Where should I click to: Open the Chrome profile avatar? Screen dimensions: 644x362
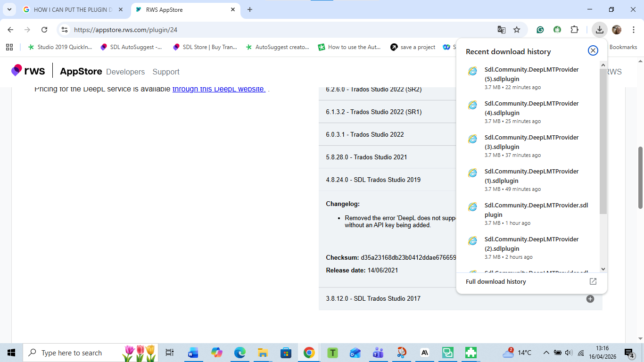point(616,29)
